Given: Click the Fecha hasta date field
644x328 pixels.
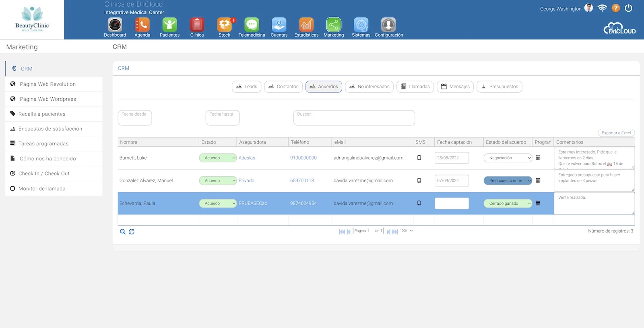Looking at the screenshot, I should click(223, 118).
